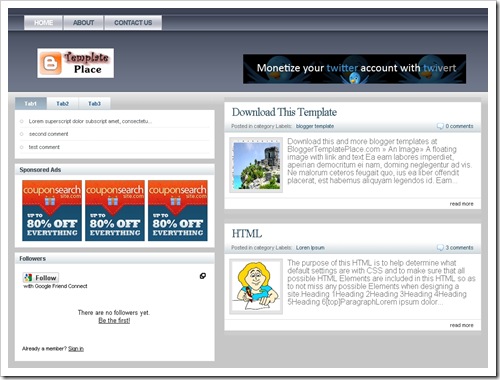This screenshot has height=380, width=500.
Task: Click 'read more' under the HTML post
Action: [461, 325]
